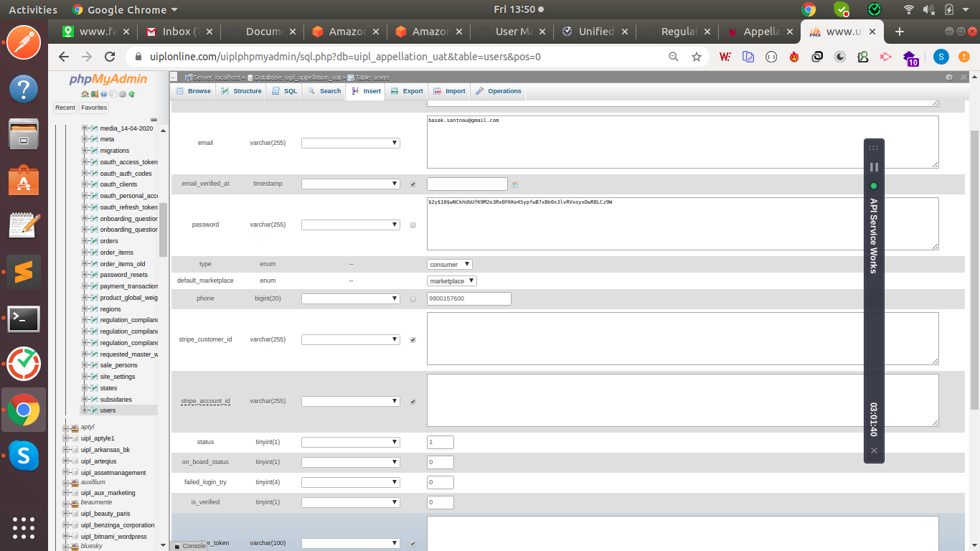This screenshot has width=980, height=551.
Task: Toggle Null checkbox for password field
Action: coord(413,225)
